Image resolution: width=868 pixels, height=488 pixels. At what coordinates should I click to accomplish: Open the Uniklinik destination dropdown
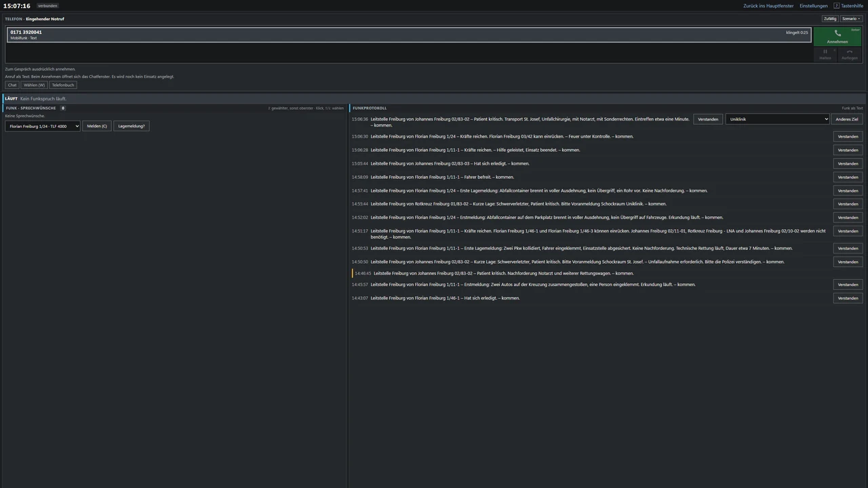click(777, 119)
